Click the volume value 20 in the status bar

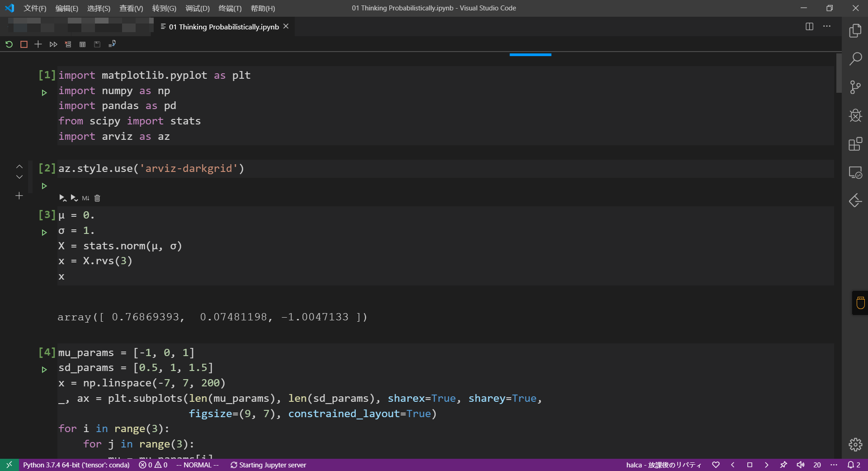(x=817, y=465)
